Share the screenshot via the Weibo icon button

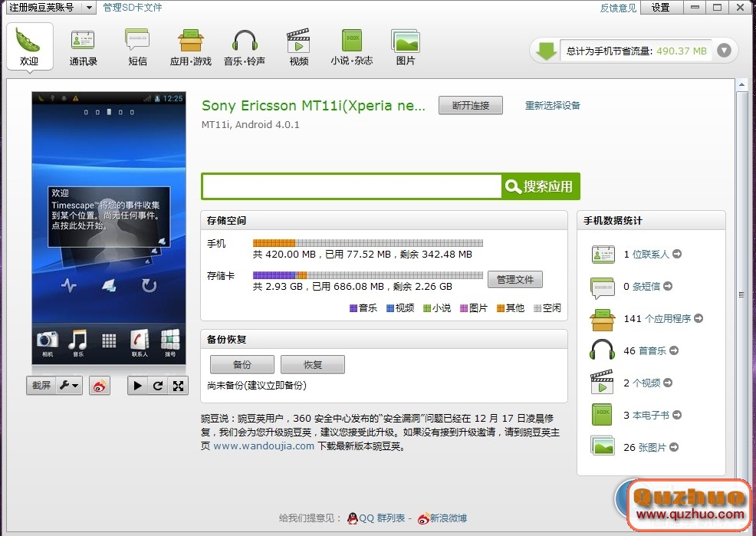pos(100,386)
